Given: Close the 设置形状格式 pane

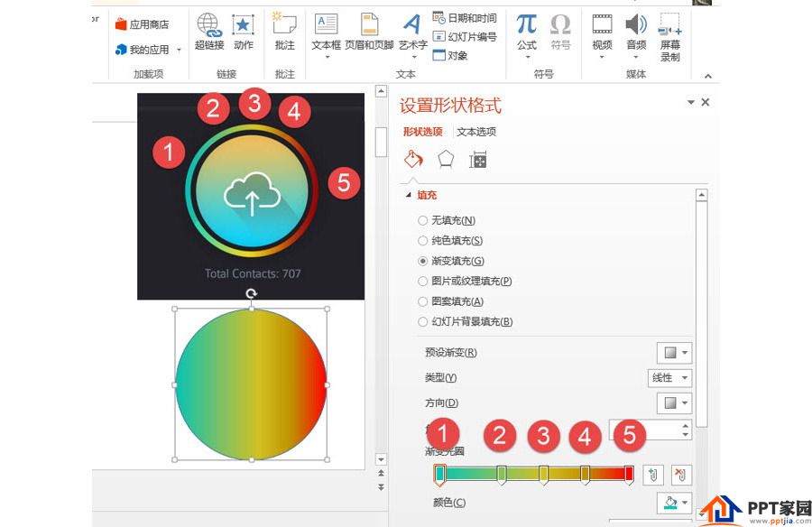Looking at the screenshot, I should [x=705, y=102].
